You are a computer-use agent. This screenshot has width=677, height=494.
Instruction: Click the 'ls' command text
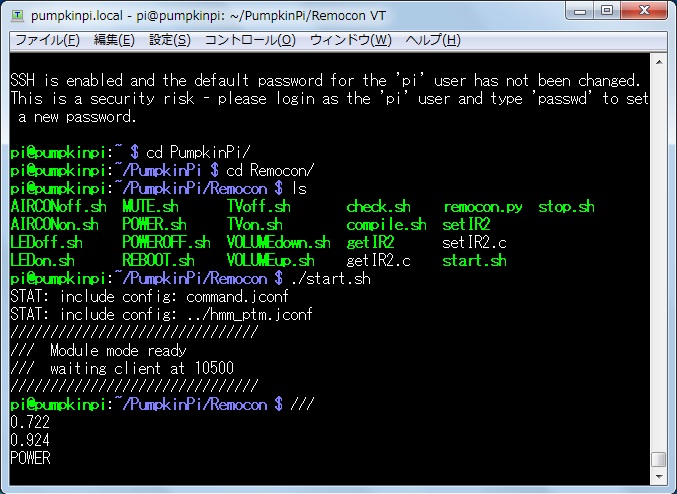click(x=299, y=189)
